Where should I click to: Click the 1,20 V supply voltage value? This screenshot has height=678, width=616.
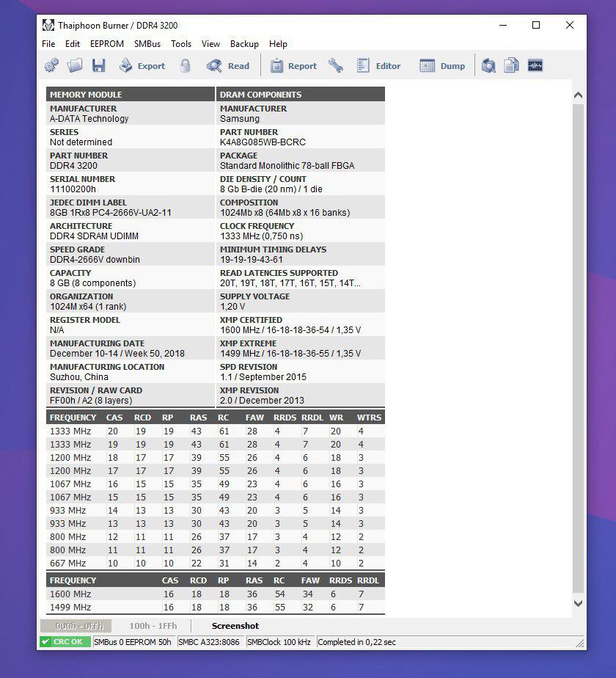pyautogui.click(x=232, y=307)
